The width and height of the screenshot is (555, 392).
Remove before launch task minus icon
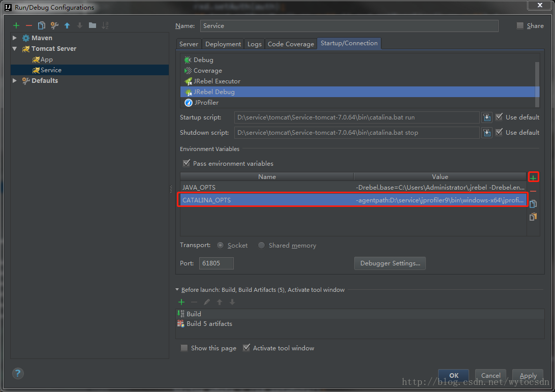point(194,302)
